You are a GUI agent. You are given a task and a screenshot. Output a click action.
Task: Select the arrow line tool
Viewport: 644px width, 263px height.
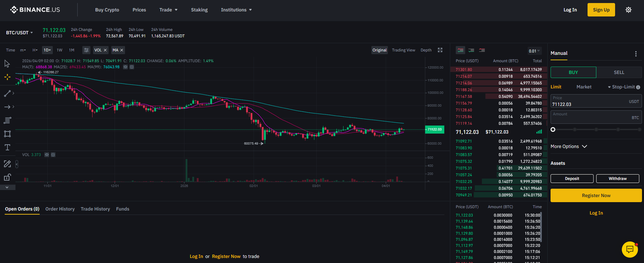pyautogui.click(x=7, y=107)
